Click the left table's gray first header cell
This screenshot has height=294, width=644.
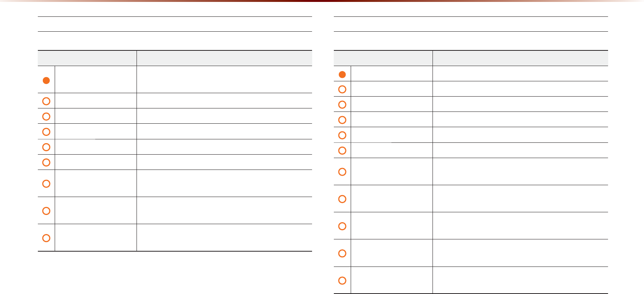[x=87, y=58]
